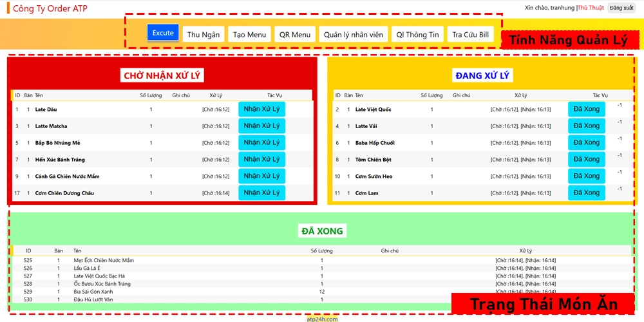This screenshot has height=322, width=644.
Task: Select Ql Thông Tin
Action: click(x=417, y=35)
